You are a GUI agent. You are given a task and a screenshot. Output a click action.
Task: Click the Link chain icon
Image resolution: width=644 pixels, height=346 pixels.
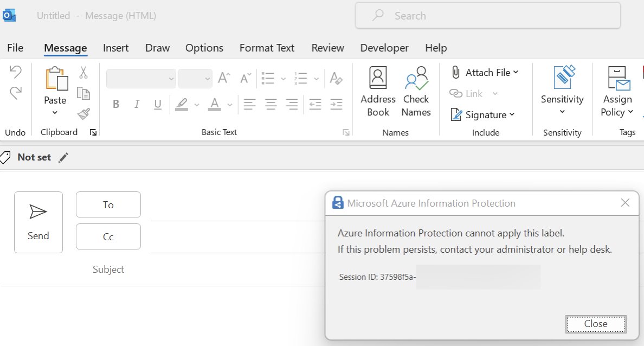(x=456, y=94)
